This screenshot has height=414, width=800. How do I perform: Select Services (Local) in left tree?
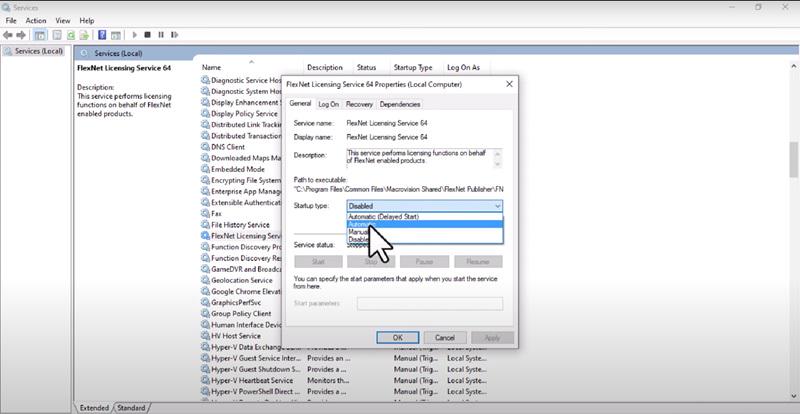[39, 51]
